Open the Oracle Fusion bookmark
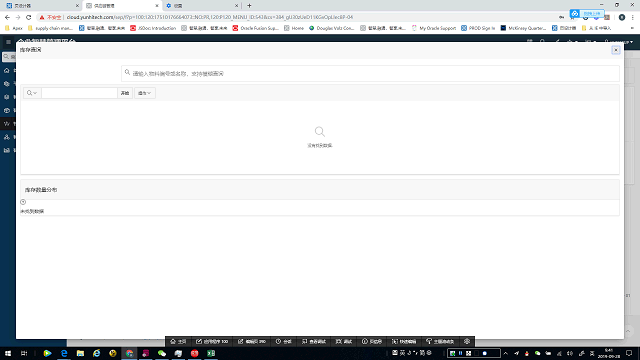The image size is (640, 360). point(255,28)
